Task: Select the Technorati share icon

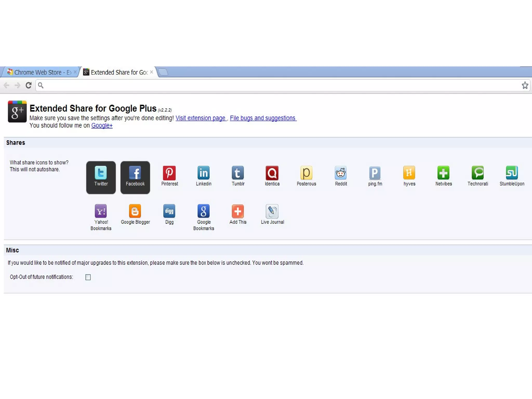Action: pyautogui.click(x=477, y=173)
